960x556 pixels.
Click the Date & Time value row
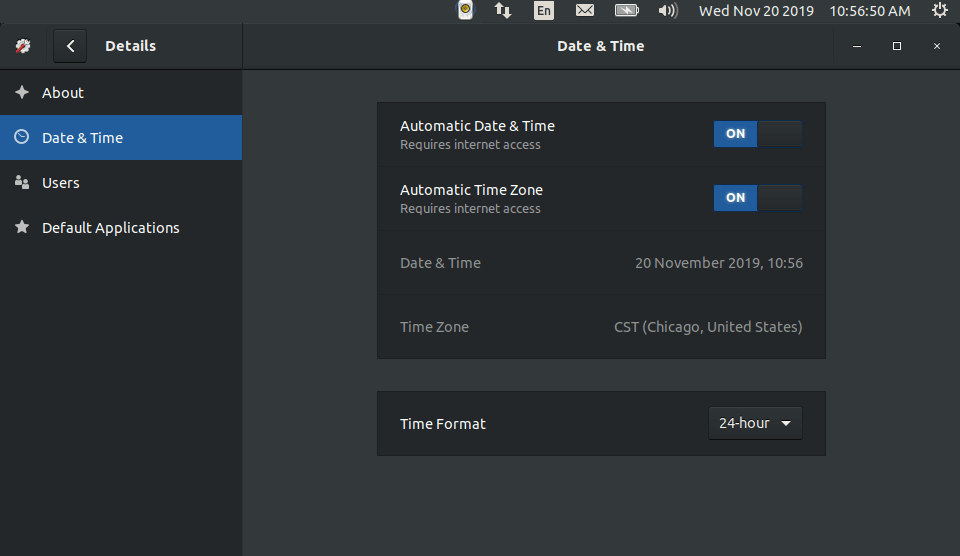coord(600,263)
